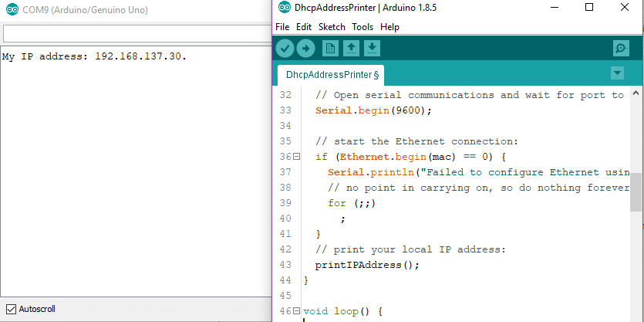
Task: Click the 'Failed to configure Ethernet' println line
Action: tap(478, 172)
